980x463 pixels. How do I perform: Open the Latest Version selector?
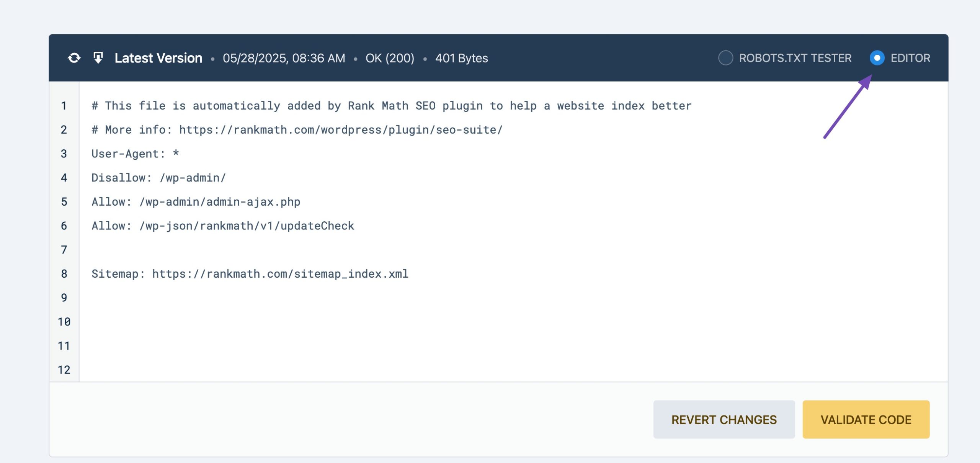coord(158,58)
